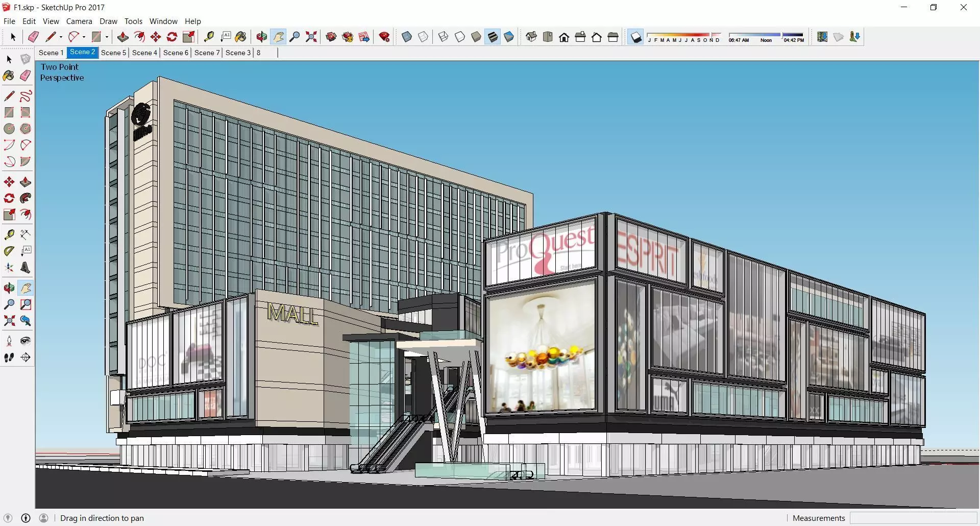Select the Section Plane tool
The height and width of the screenshot is (526, 980).
click(26, 357)
